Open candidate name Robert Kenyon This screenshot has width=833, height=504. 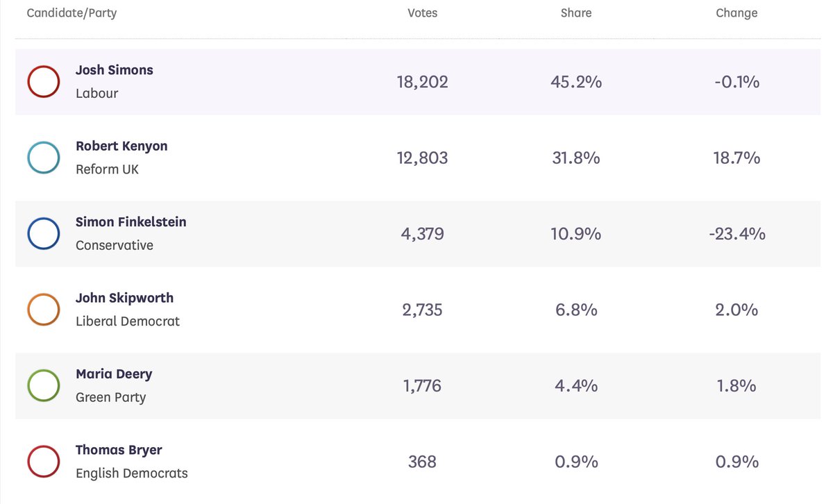coord(121,146)
